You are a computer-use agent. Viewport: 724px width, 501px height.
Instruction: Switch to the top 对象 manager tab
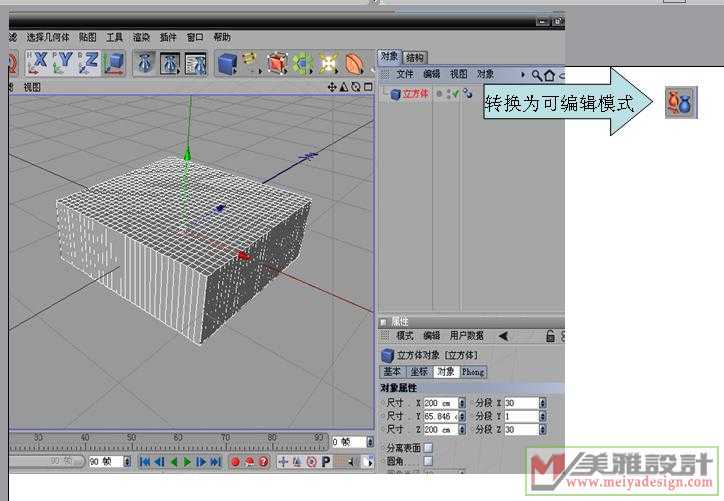coord(389,56)
